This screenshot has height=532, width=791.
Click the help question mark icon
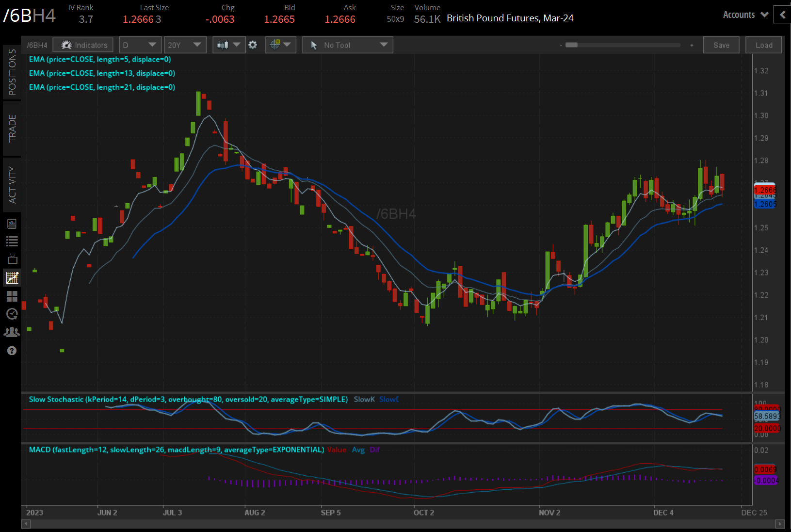click(12, 351)
